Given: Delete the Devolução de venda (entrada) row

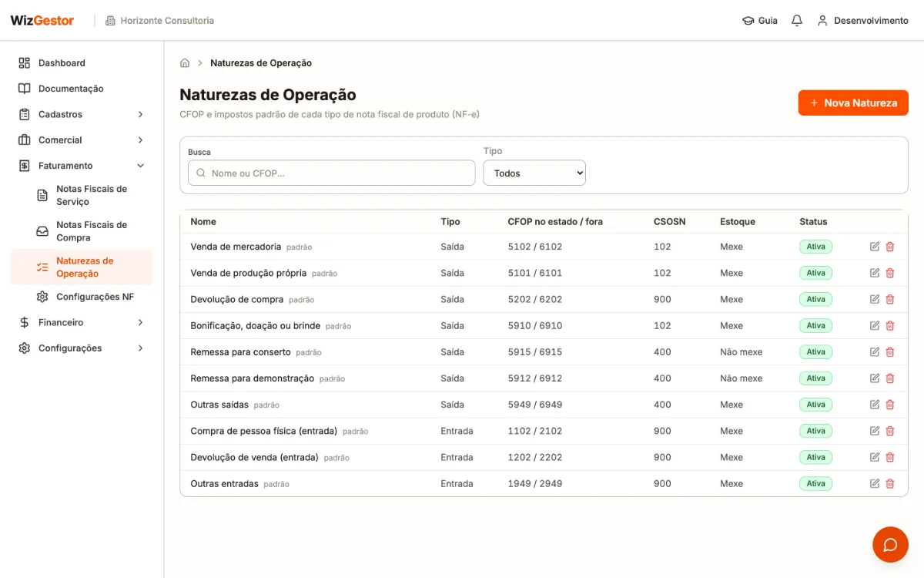Looking at the screenshot, I should (x=890, y=457).
